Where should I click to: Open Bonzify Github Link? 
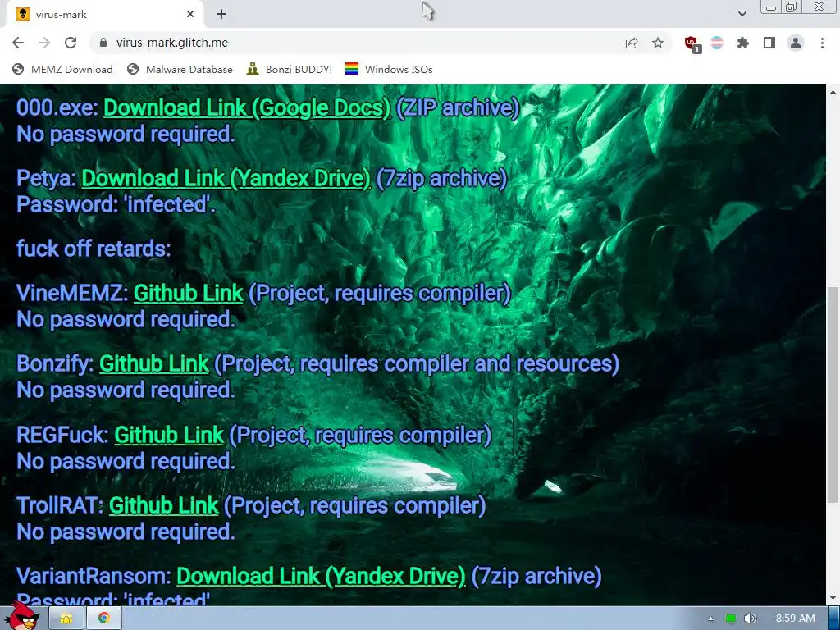tap(153, 363)
